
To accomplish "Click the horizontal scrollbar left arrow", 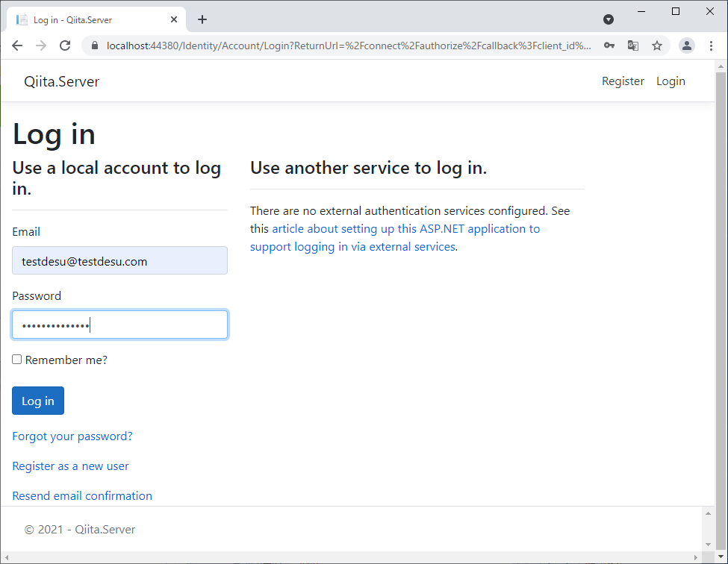I will (x=6, y=557).
